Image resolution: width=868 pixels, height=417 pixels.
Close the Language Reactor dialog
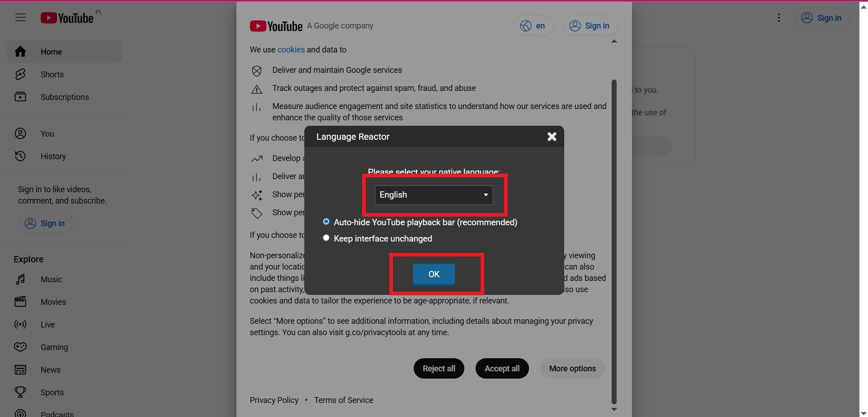tap(552, 137)
